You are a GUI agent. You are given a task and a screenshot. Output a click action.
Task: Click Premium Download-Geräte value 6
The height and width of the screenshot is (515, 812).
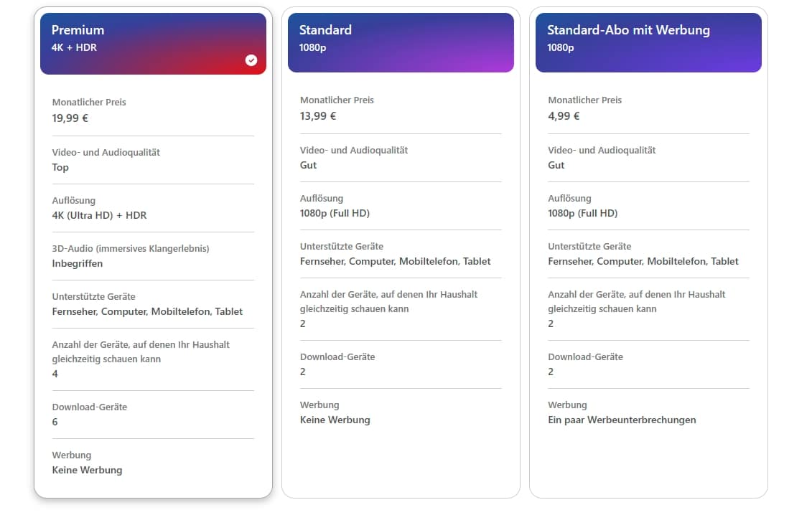55,422
